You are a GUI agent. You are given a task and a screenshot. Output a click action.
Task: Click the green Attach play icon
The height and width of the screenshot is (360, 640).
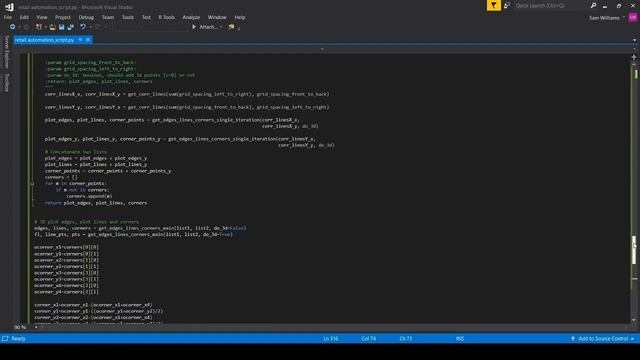point(194,27)
